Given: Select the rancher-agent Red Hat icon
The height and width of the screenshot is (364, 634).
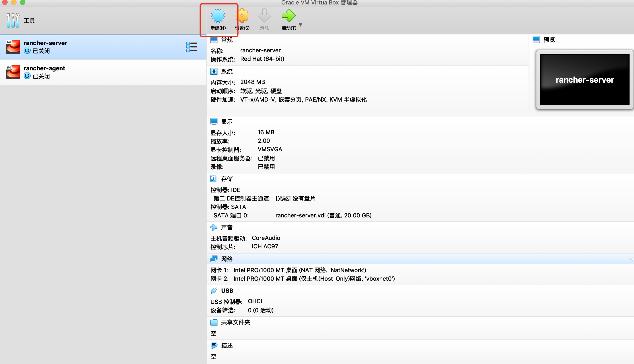Looking at the screenshot, I should pyautogui.click(x=13, y=72).
